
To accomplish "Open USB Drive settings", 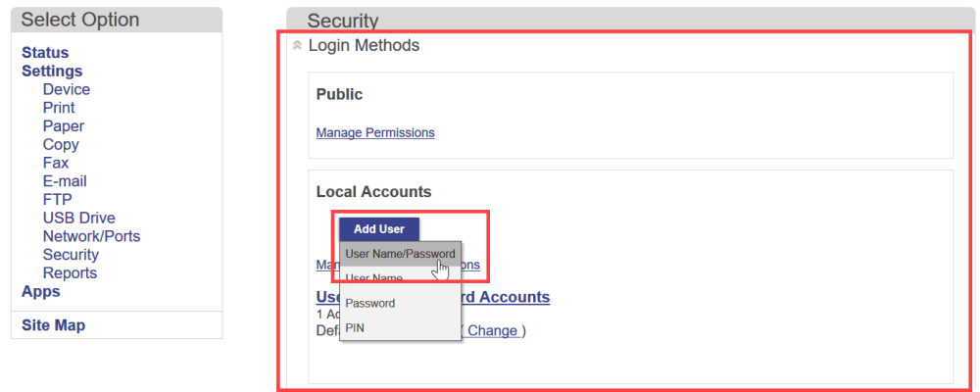I will (78, 218).
